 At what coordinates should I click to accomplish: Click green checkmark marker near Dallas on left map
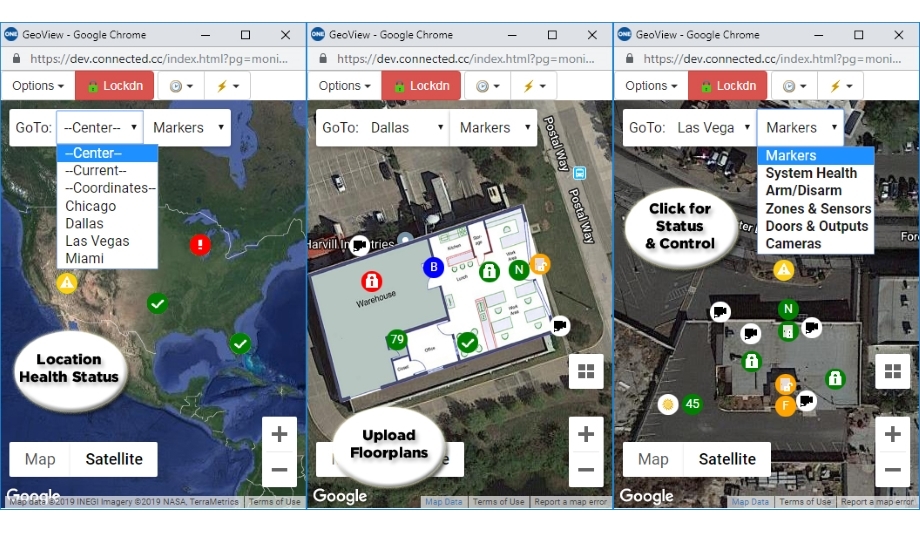pyautogui.click(x=157, y=303)
